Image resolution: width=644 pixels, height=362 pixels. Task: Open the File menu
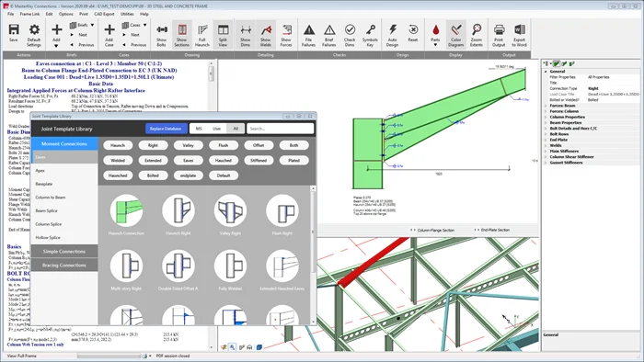click(x=11, y=14)
